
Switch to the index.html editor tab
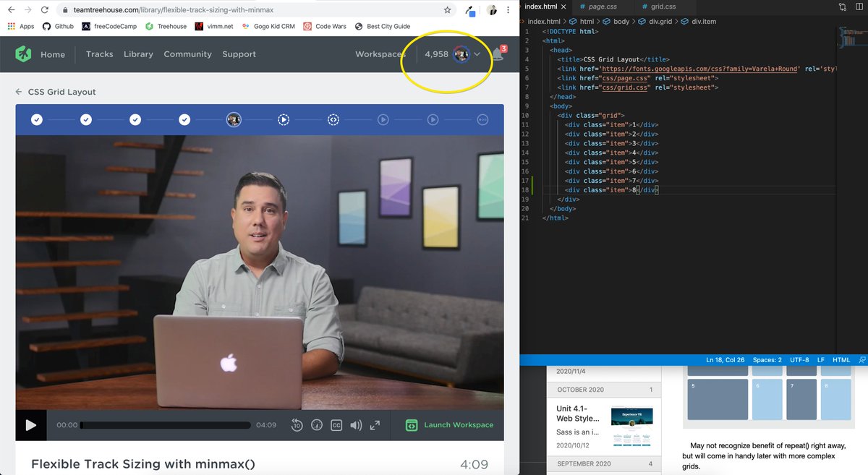pyautogui.click(x=541, y=7)
